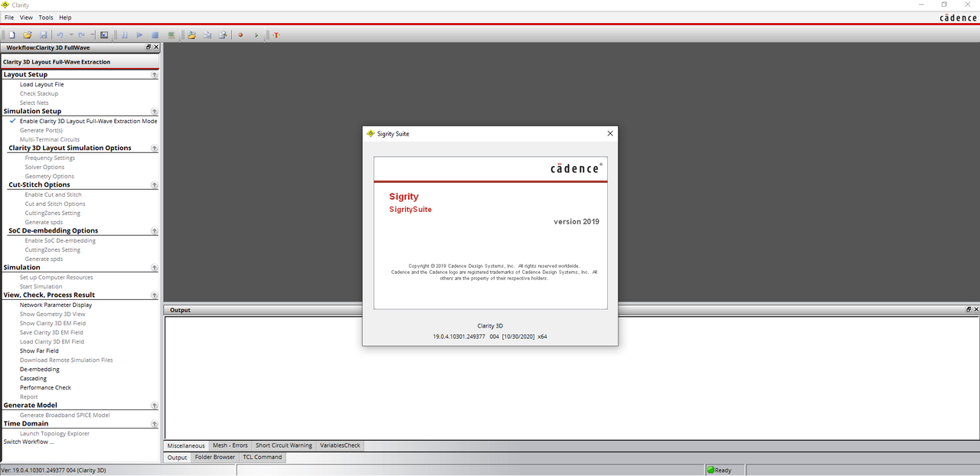This screenshot has height=476, width=980.
Task: Click Cascading in workflow
Action: click(x=33, y=378)
